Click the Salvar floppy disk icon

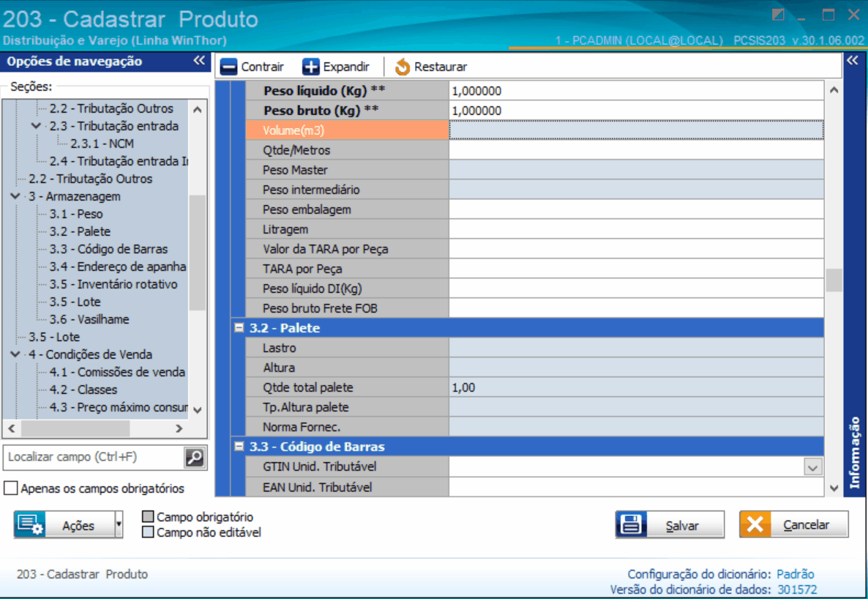tap(631, 524)
